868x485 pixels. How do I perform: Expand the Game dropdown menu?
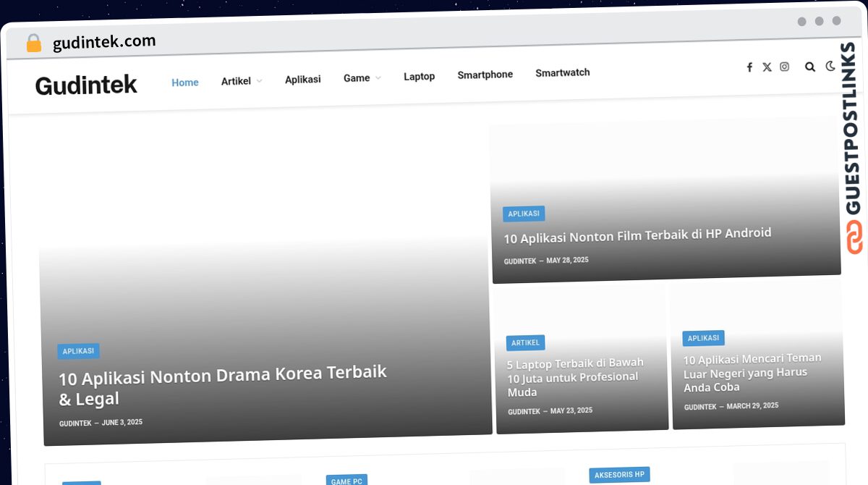[357, 78]
